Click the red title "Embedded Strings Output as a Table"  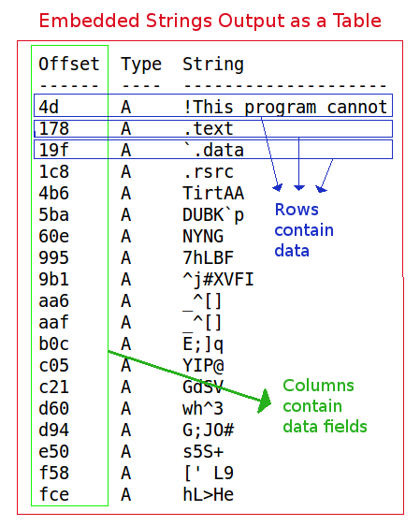click(210, 21)
